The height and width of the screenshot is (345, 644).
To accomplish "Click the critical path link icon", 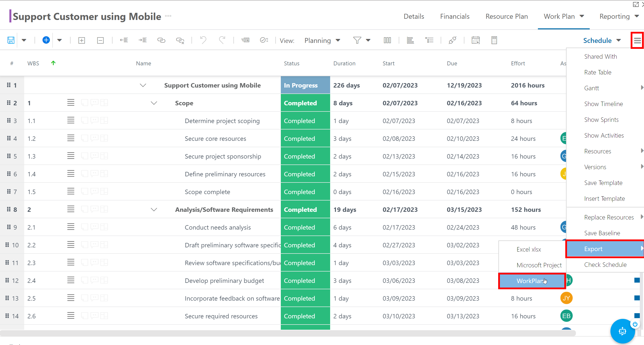I will pyautogui.click(x=453, y=40).
